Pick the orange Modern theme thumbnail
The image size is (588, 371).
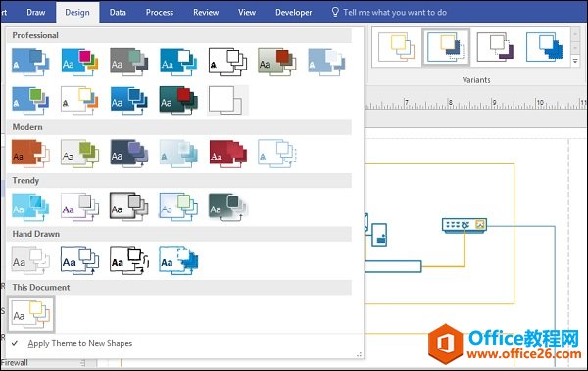click(30, 154)
